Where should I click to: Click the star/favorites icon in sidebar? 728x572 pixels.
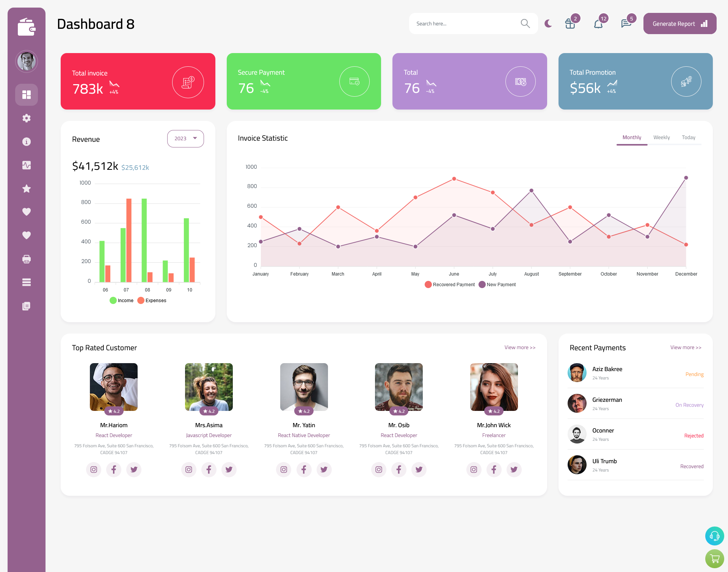[26, 188]
